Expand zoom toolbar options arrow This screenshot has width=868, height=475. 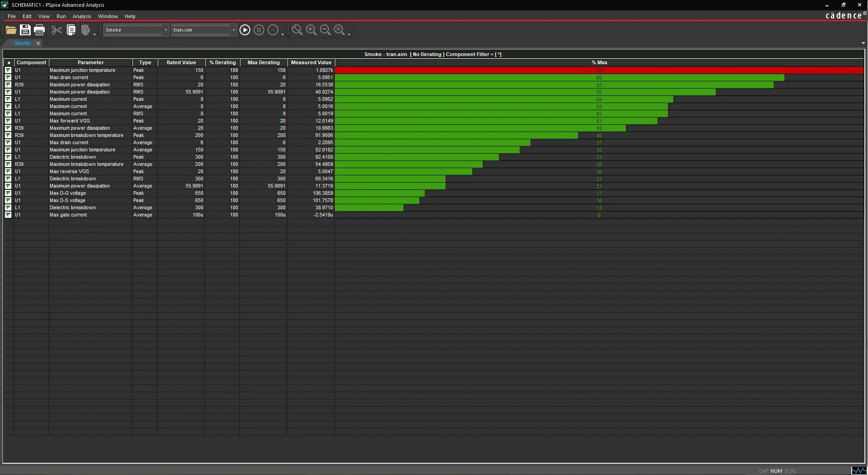tap(349, 34)
